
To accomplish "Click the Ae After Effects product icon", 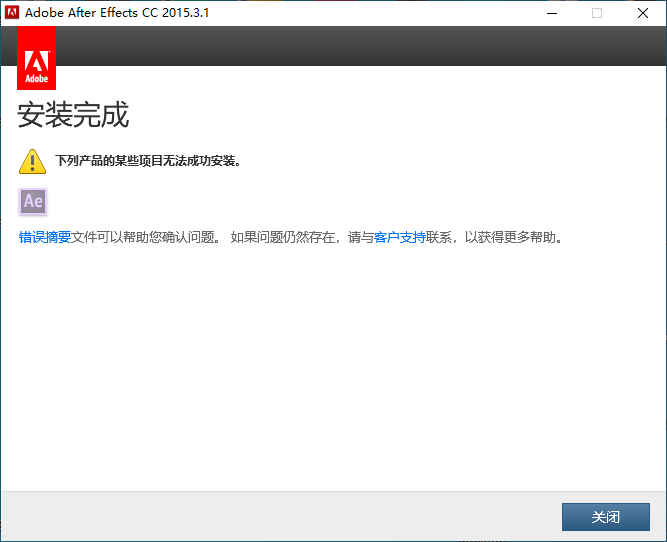I will (x=33, y=201).
